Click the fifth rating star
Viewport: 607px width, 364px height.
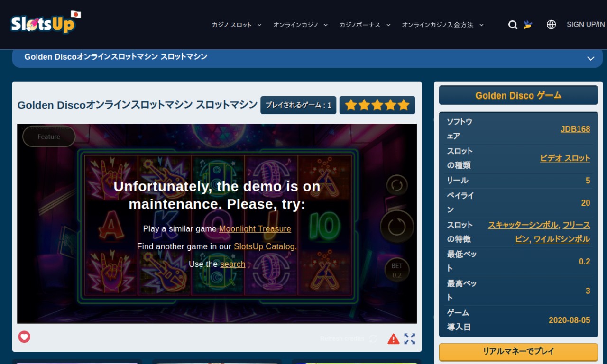click(x=404, y=105)
